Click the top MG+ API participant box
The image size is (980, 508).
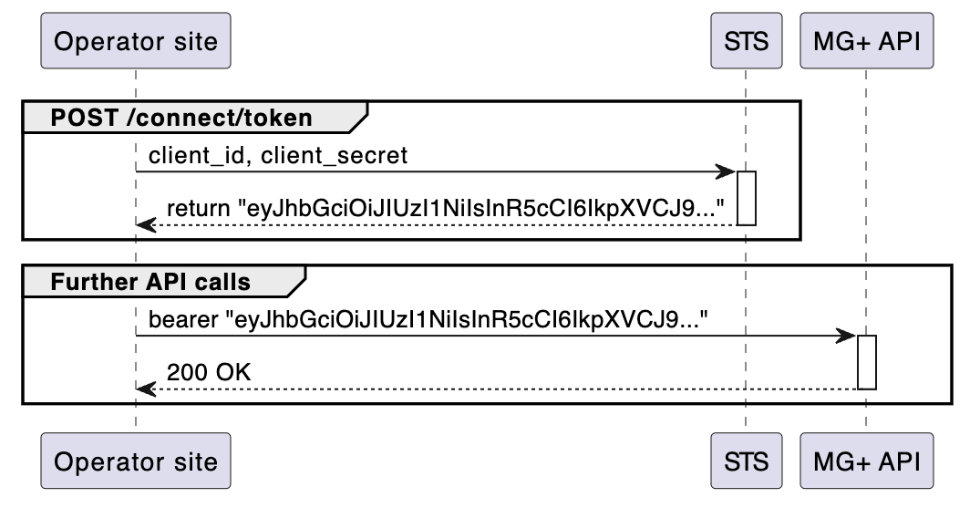pyautogui.click(x=866, y=41)
